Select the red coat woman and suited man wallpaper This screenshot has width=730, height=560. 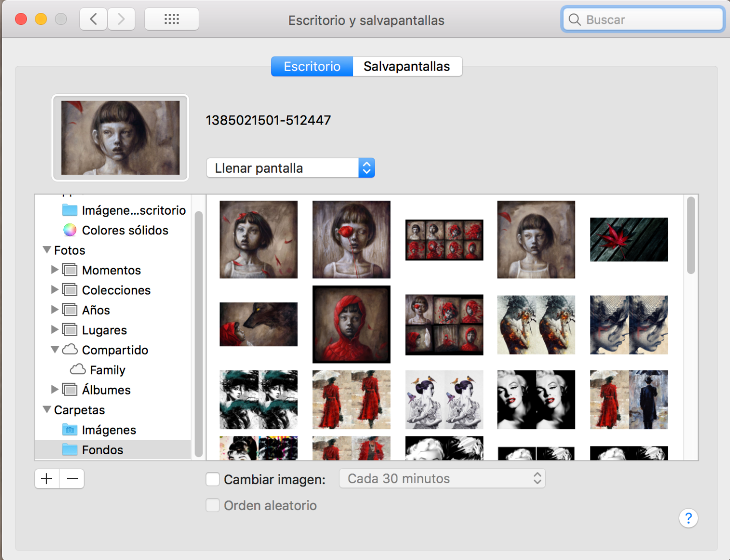(629, 400)
